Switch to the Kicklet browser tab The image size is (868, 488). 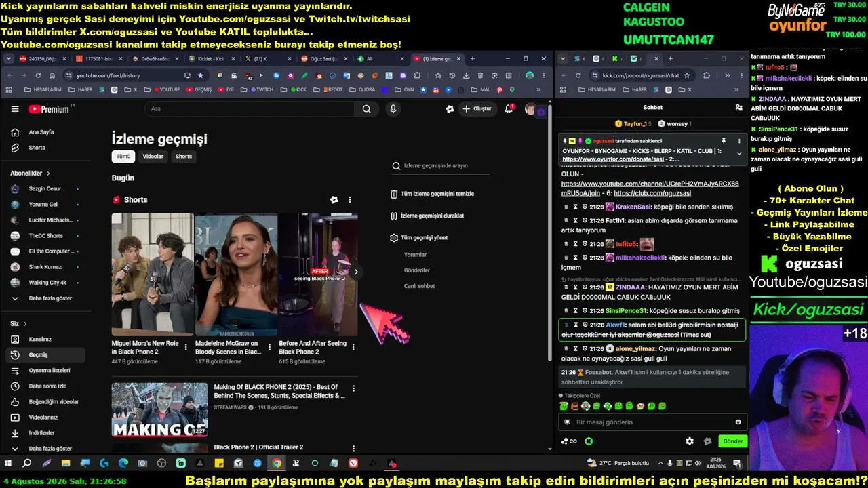point(212,59)
